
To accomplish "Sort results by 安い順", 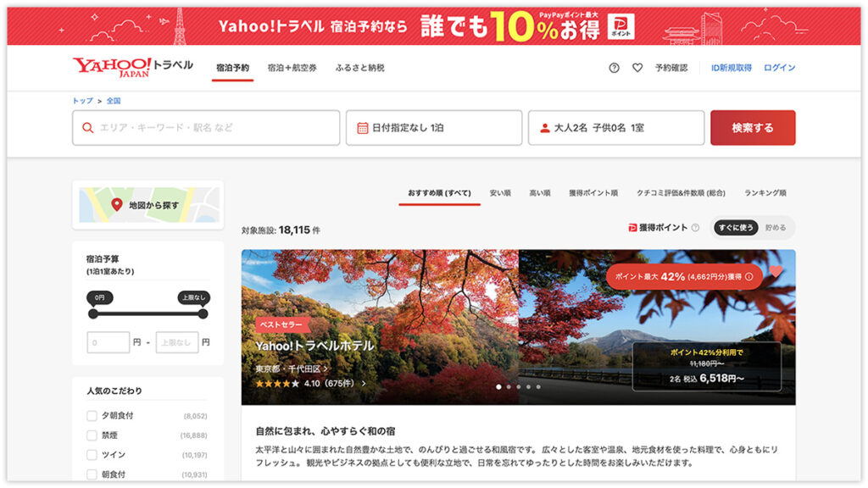I will tap(500, 193).
